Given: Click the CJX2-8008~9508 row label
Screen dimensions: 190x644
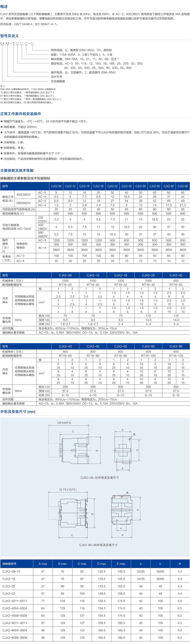Looking at the screenshot, I should (x=14, y=637).
